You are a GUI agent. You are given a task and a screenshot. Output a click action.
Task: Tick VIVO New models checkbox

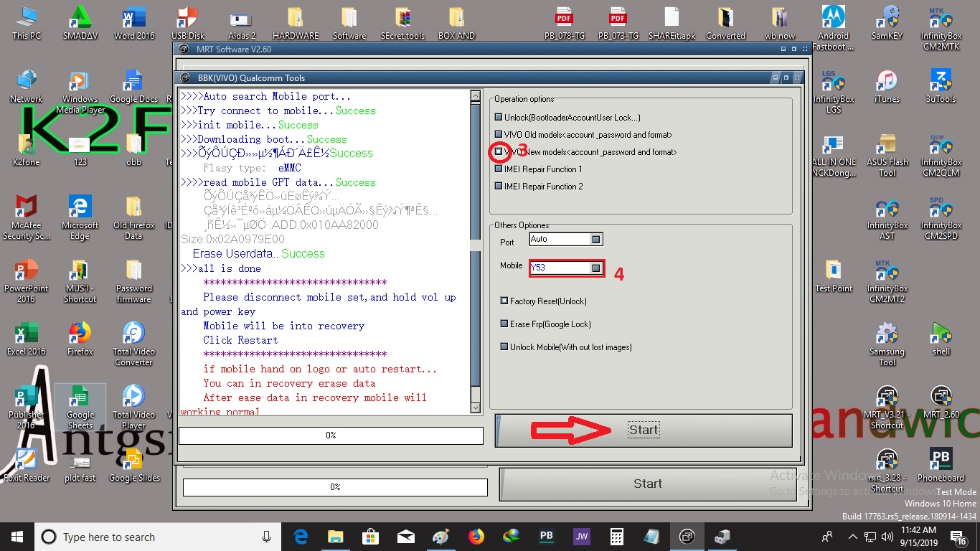pyautogui.click(x=499, y=152)
